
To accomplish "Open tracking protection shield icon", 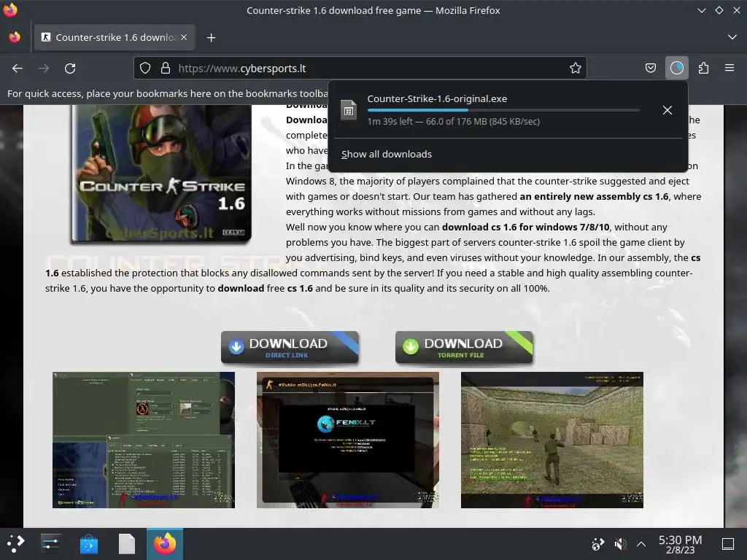I will pos(145,68).
